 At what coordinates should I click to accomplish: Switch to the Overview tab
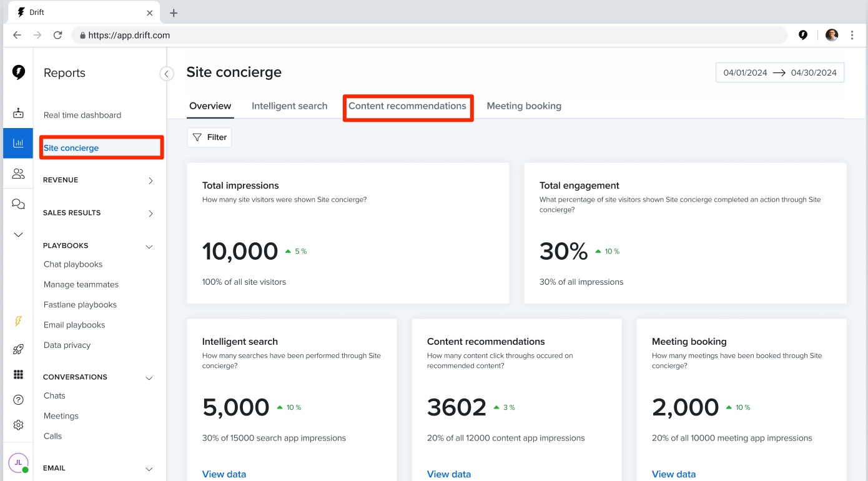pos(210,106)
